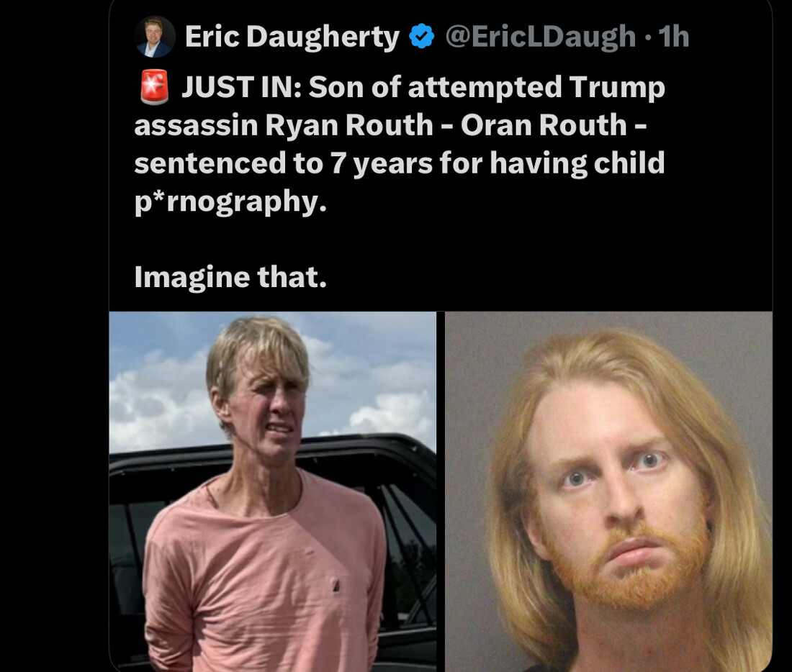
Task: Click the words "Oran Routh" in the tweet
Action: [544, 124]
